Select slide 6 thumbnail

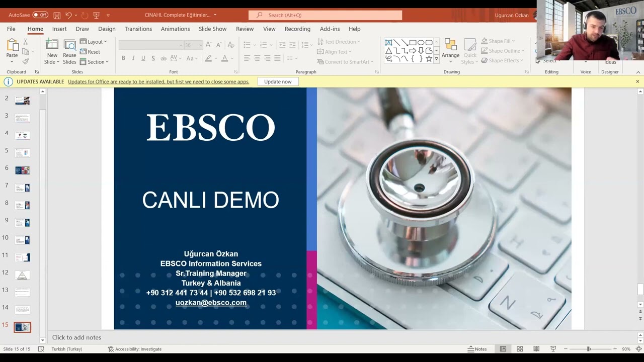tap(23, 170)
